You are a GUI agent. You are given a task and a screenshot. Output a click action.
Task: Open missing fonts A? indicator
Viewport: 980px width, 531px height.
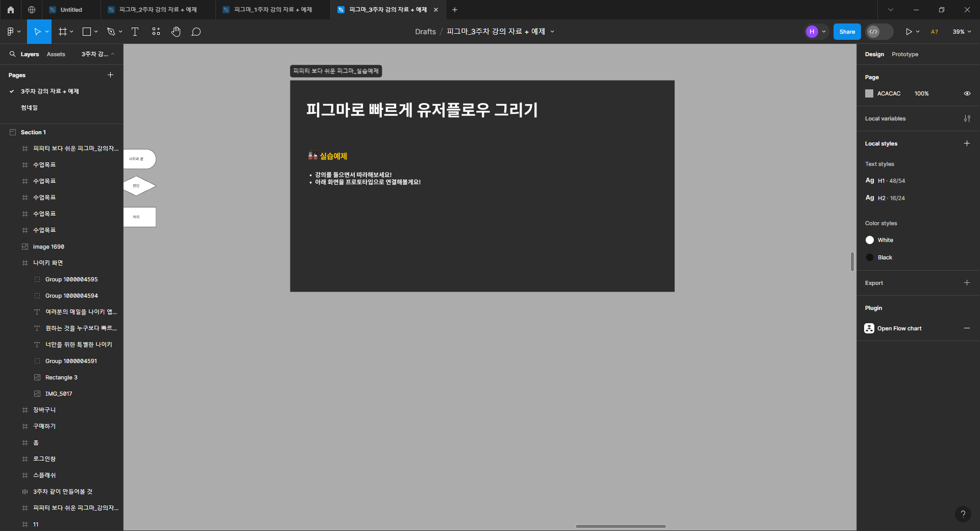pos(935,32)
